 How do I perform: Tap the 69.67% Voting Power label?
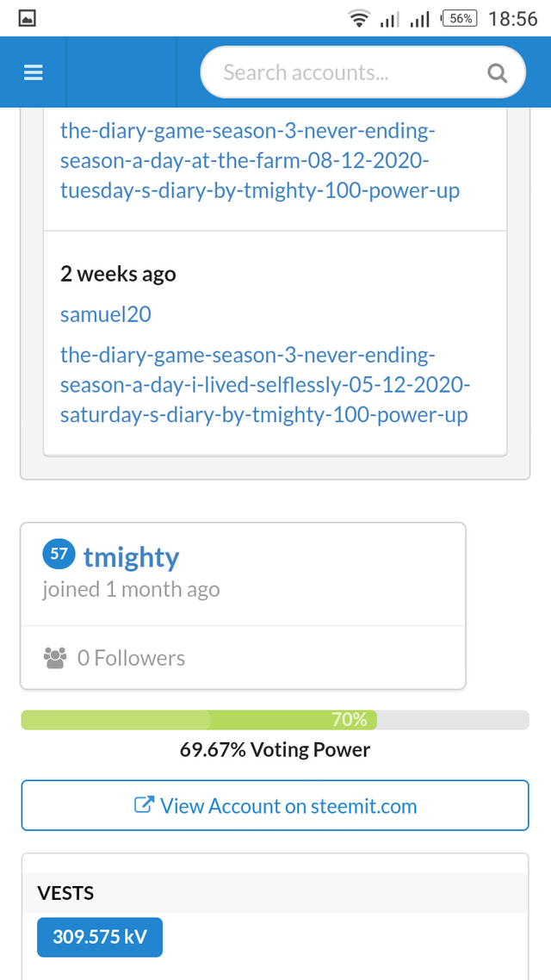[275, 749]
